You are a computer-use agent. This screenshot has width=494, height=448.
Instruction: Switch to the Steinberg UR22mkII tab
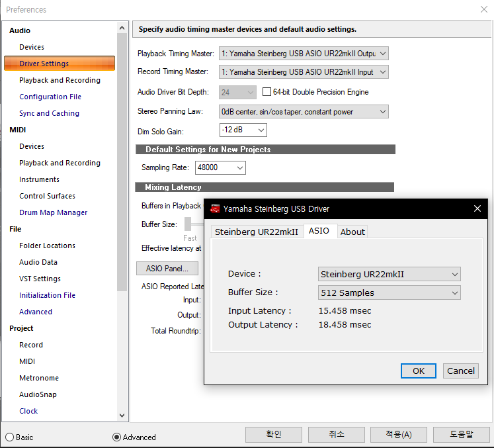(257, 232)
